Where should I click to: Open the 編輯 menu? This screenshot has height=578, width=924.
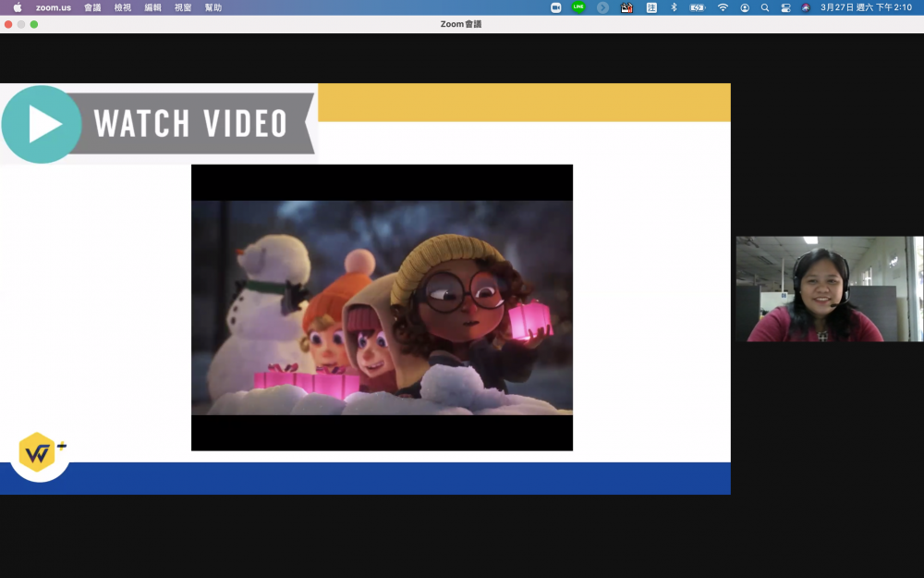(152, 7)
